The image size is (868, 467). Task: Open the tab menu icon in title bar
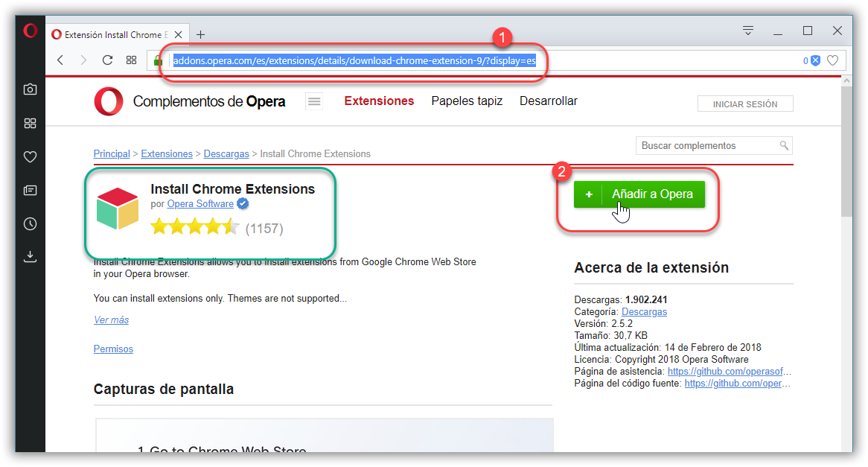pyautogui.click(x=748, y=31)
